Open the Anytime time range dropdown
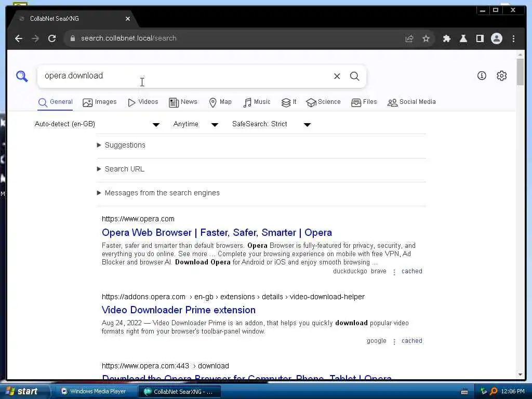Viewport: 532px width, 399px height. [x=196, y=124]
